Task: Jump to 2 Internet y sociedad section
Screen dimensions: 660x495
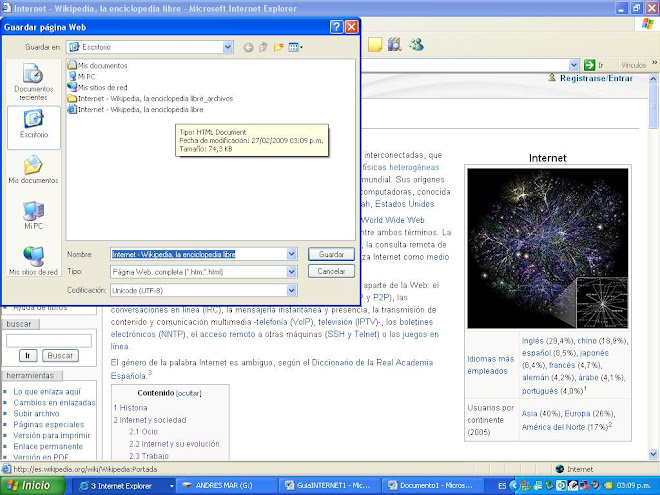Action: [x=150, y=420]
